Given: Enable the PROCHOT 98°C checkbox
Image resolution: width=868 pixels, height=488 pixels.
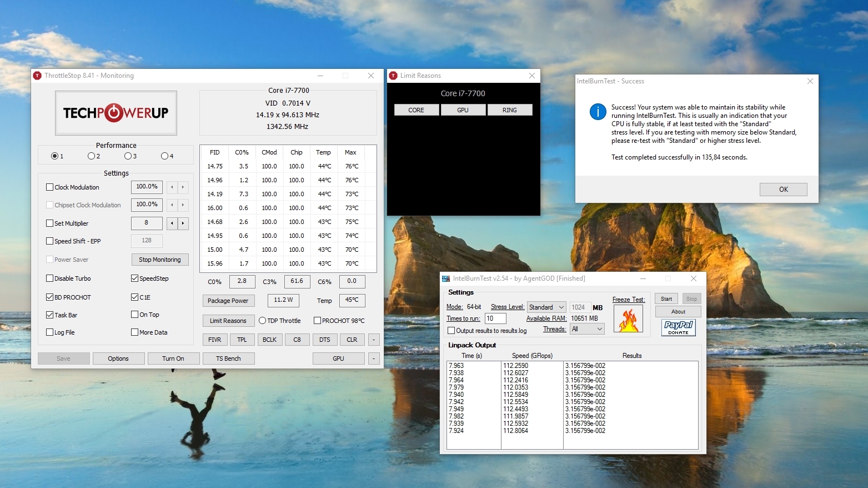Looking at the screenshot, I should [317, 321].
